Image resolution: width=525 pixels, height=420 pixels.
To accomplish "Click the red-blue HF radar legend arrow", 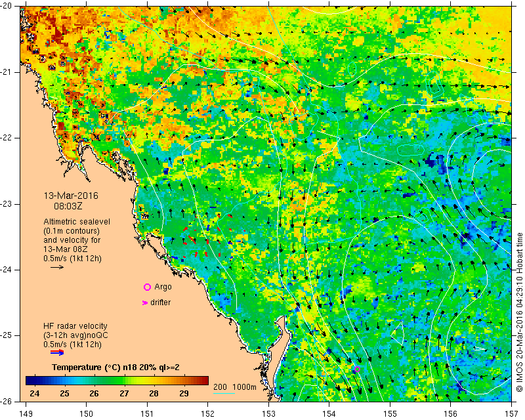I will (x=57, y=352).
